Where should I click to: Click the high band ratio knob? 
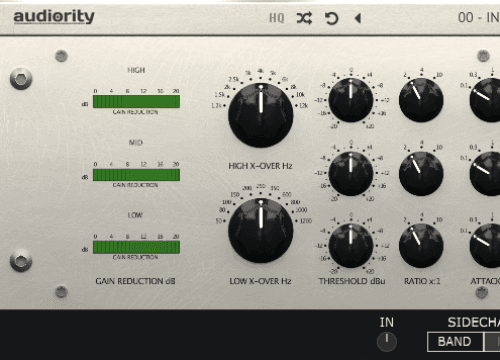(x=421, y=100)
